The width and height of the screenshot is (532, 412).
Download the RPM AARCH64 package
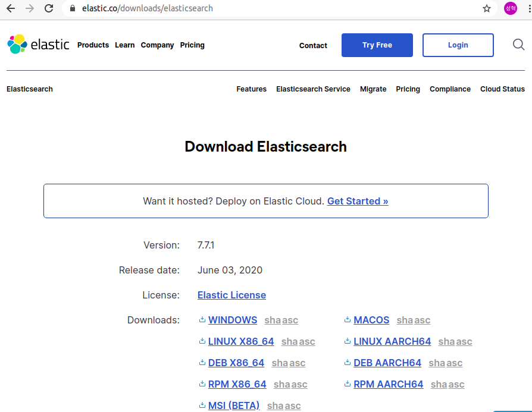click(388, 384)
